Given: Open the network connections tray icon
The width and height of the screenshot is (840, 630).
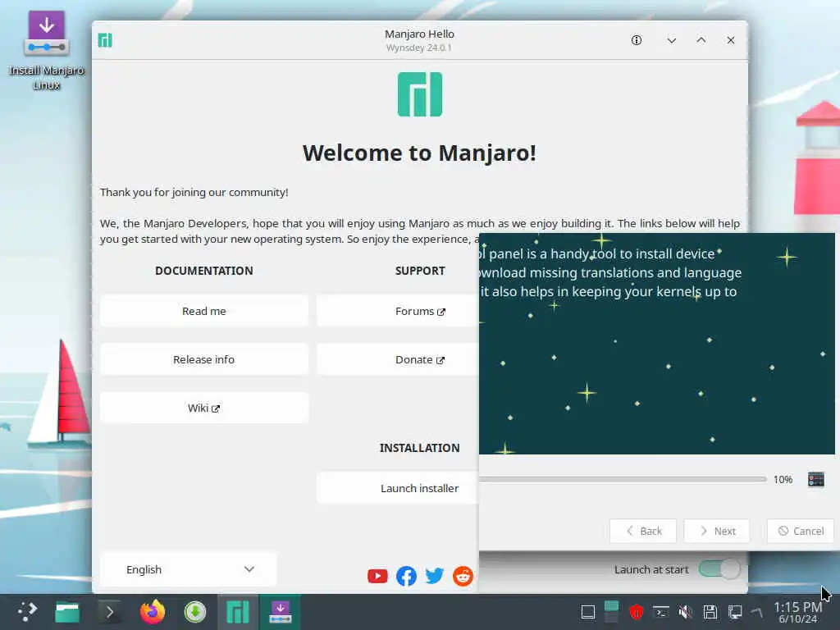Looking at the screenshot, I should point(735,612).
